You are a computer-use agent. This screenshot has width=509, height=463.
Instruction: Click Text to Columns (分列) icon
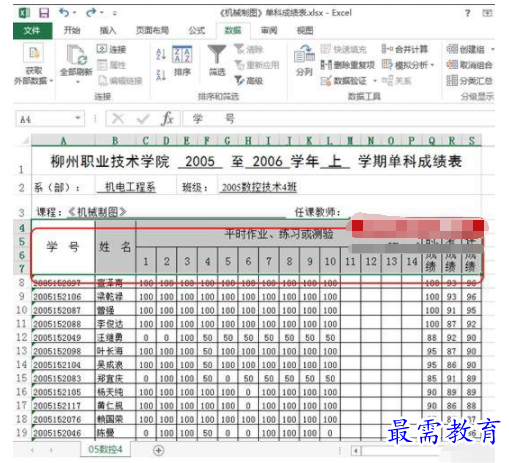pyautogui.click(x=304, y=54)
